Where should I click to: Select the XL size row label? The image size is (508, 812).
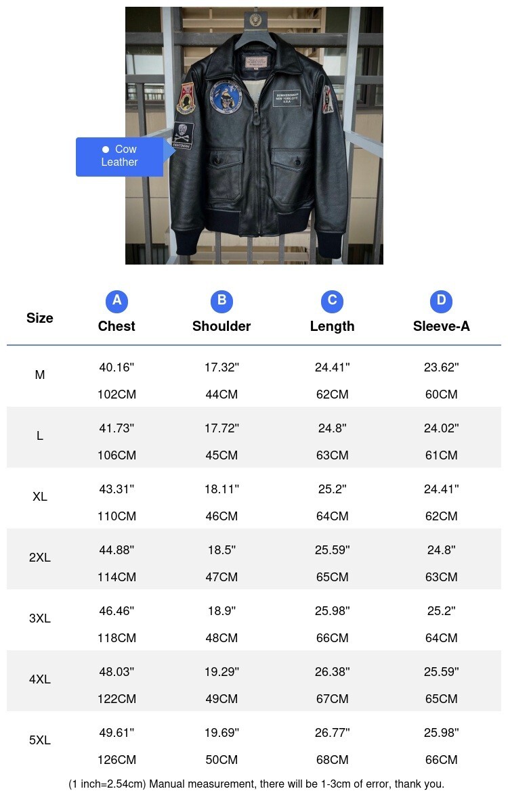coord(40,497)
